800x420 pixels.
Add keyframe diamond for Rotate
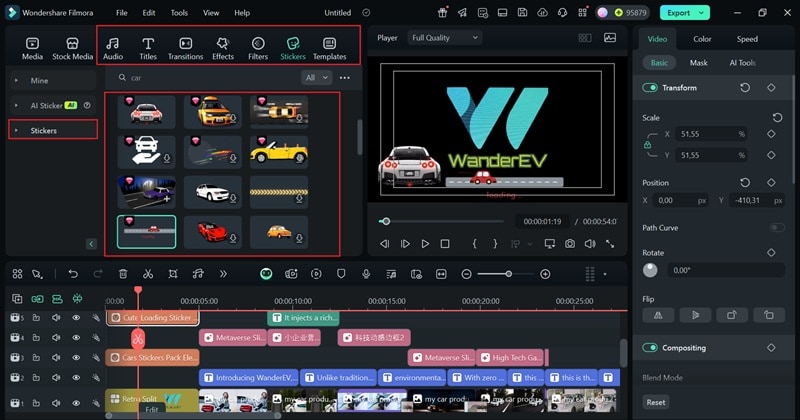pyautogui.click(x=771, y=253)
